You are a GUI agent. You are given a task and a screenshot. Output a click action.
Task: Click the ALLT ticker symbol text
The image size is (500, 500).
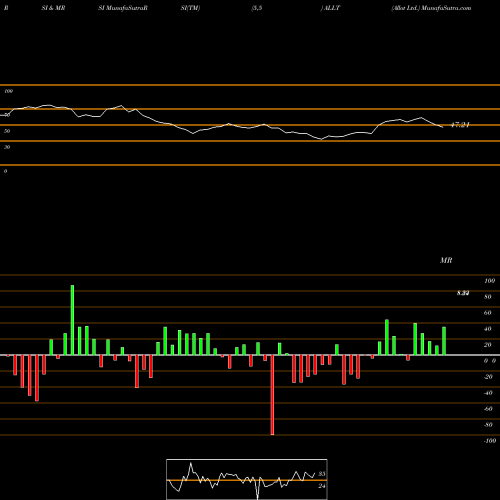click(x=332, y=8)
